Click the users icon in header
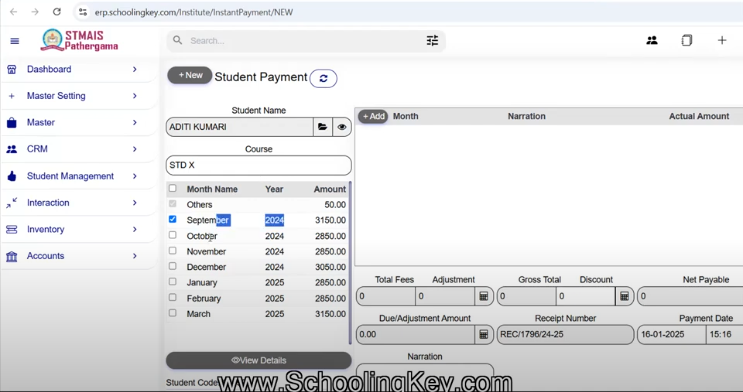743x392 pixels. coord(652,40)
